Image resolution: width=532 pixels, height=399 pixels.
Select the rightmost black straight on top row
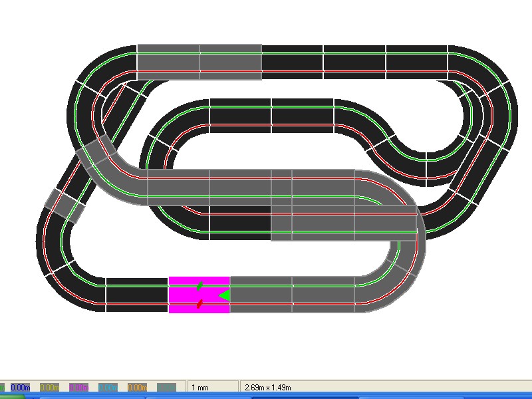click(416, 62)
